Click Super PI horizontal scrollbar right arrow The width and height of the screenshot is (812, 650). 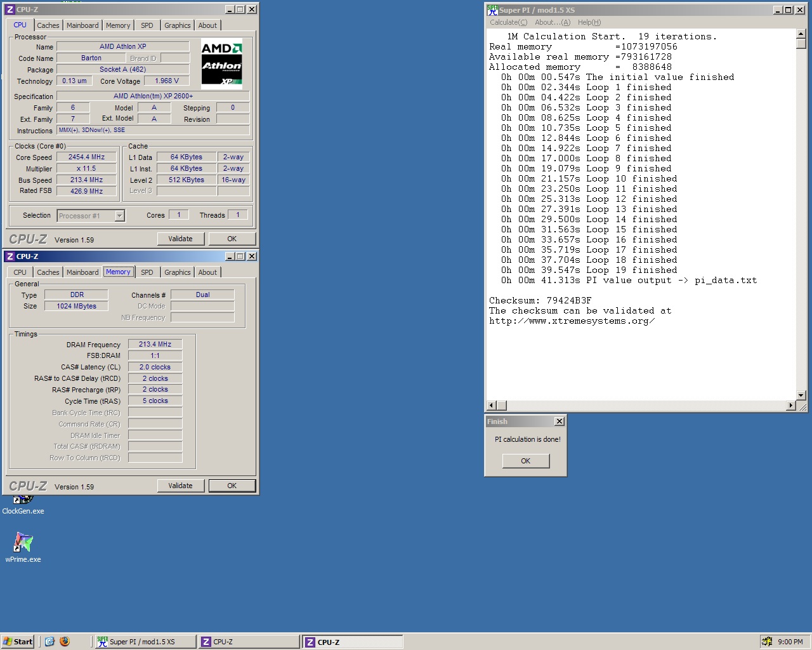791,405
